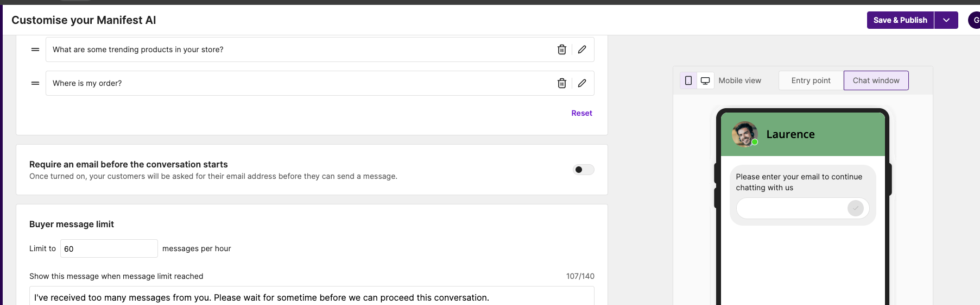980x305 pixels.
Task: Open Save & Publish dropdown arrow
Action: point(946,20)
